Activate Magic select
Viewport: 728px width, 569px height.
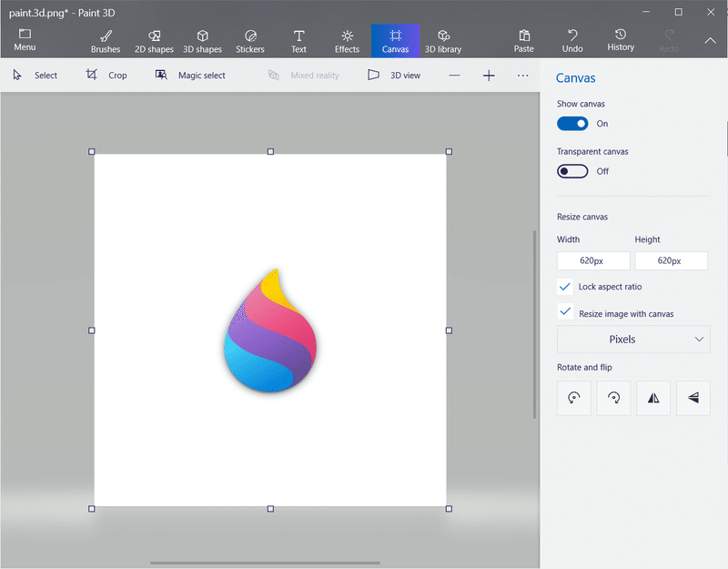(190, 76)
